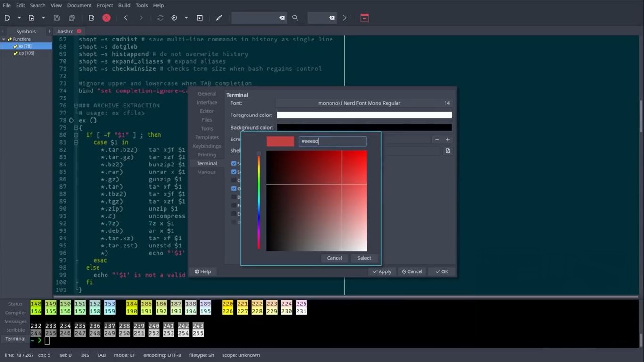Click the rainbow hue slider
644x362 pixels.
click(x=258, y=202)
